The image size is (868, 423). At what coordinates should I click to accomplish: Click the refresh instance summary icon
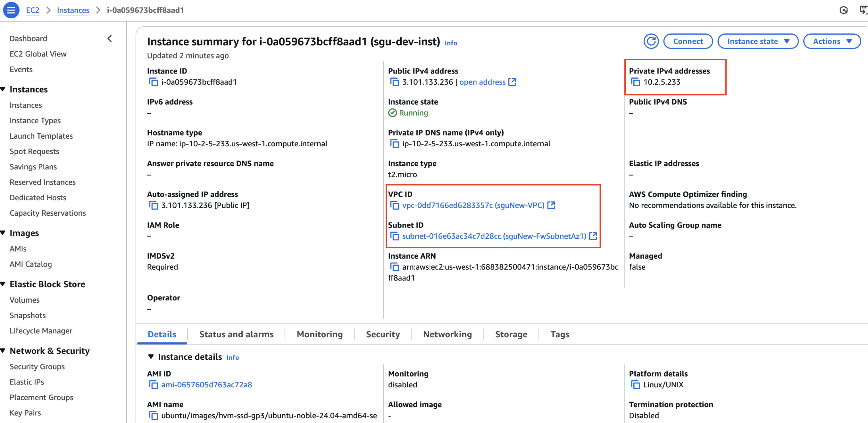(651, 41)
